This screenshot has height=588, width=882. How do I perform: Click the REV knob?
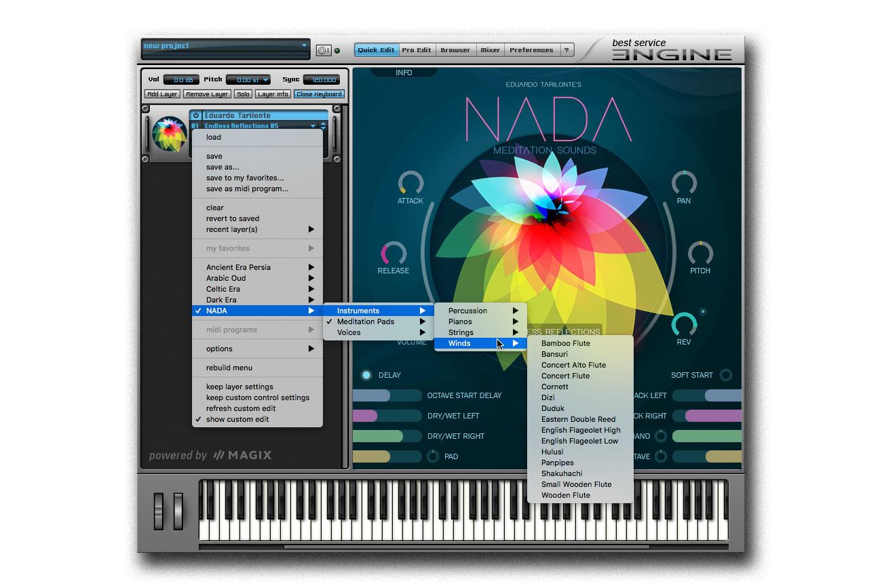click(x=683, y=324)
